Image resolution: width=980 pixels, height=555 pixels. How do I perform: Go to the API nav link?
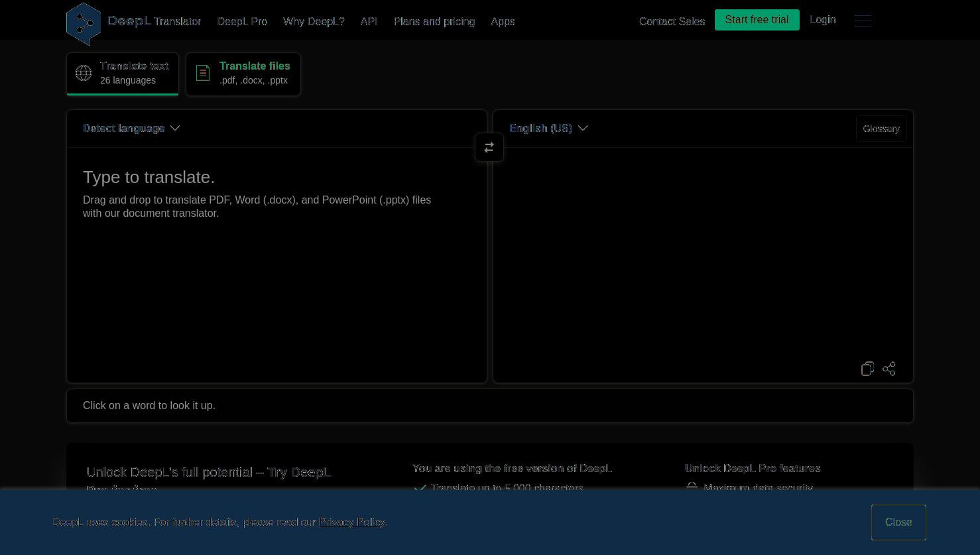(369, 21)
